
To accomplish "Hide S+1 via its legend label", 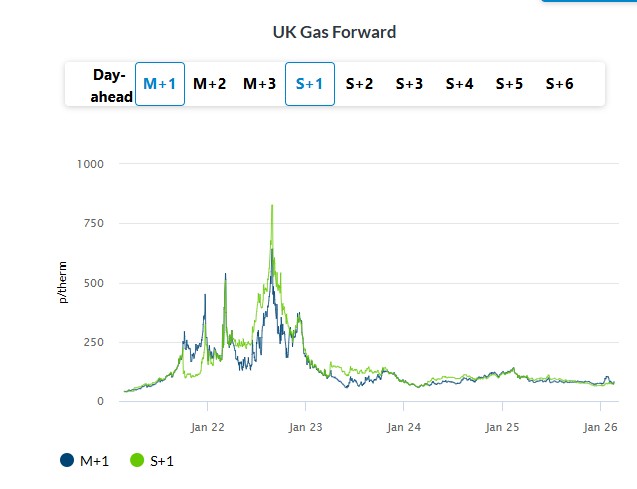I will click(163, 460).
